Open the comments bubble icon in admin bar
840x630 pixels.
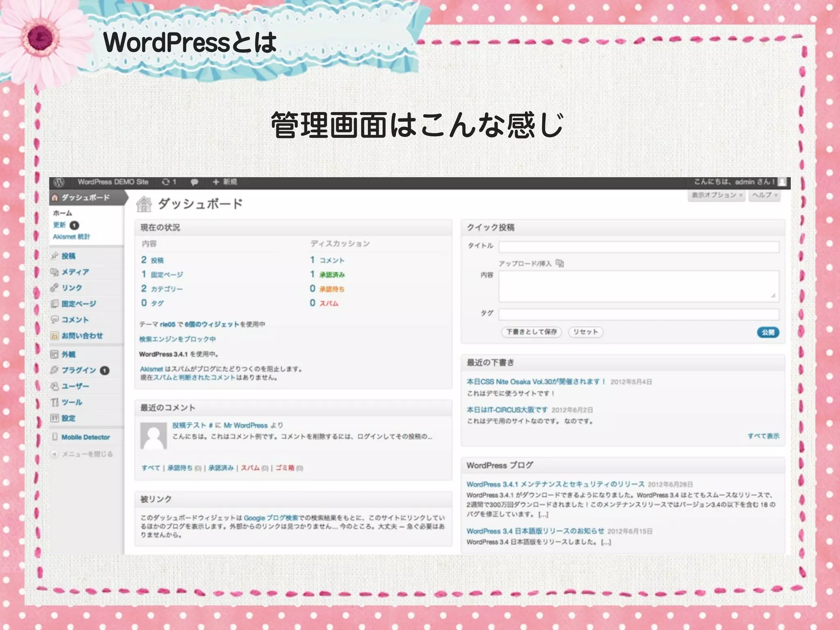click(194, 182)
